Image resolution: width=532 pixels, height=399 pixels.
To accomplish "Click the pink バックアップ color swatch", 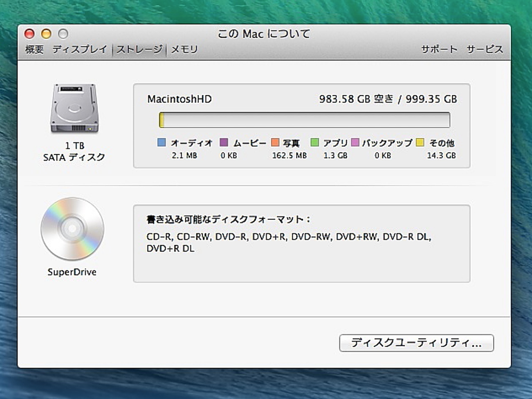I will click(x=355, y=143).
